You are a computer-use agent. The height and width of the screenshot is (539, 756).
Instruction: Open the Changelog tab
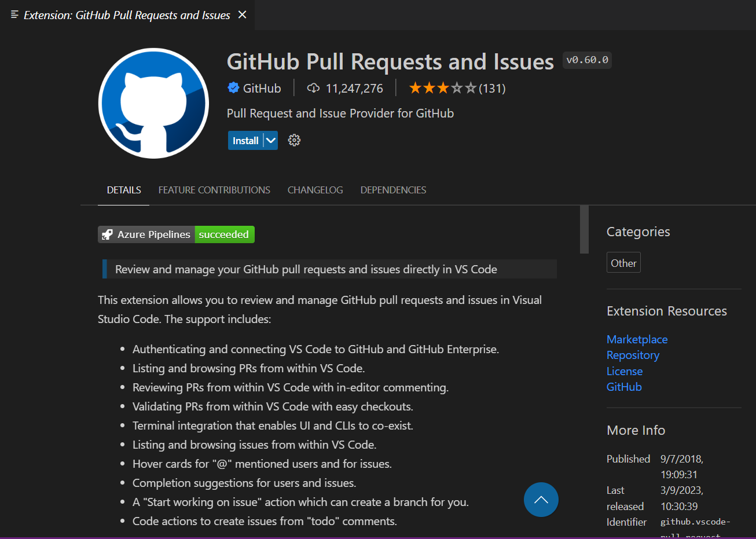[x=315, y=190]
